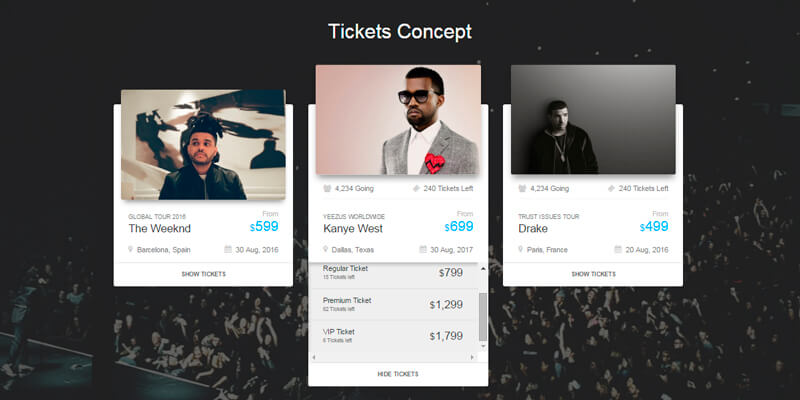Collapse Kanye West tickets with Hide Tickets
Image resolution: width=800 pixels, height=400 pixels.
click(x=398, y=374)
